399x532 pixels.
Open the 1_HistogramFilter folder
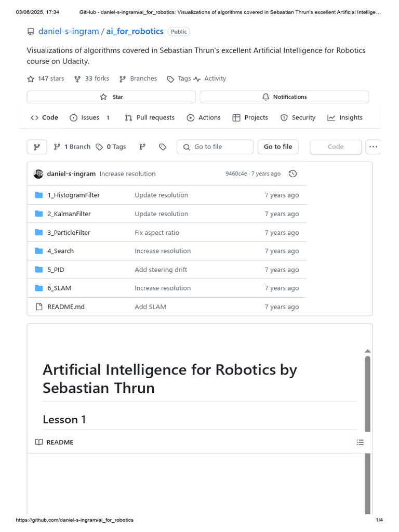coord(74,195)
